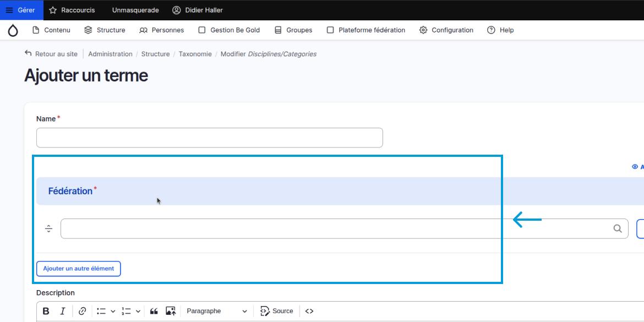Expand bulleted list style options arrow
Viewport: 644px width, 322px height.
[113, 311]
